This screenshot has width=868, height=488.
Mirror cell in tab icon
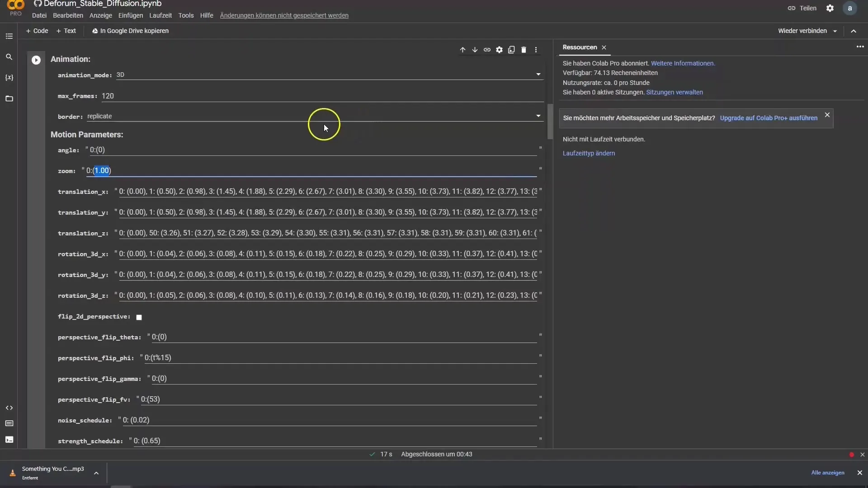[x=511, y=50]
